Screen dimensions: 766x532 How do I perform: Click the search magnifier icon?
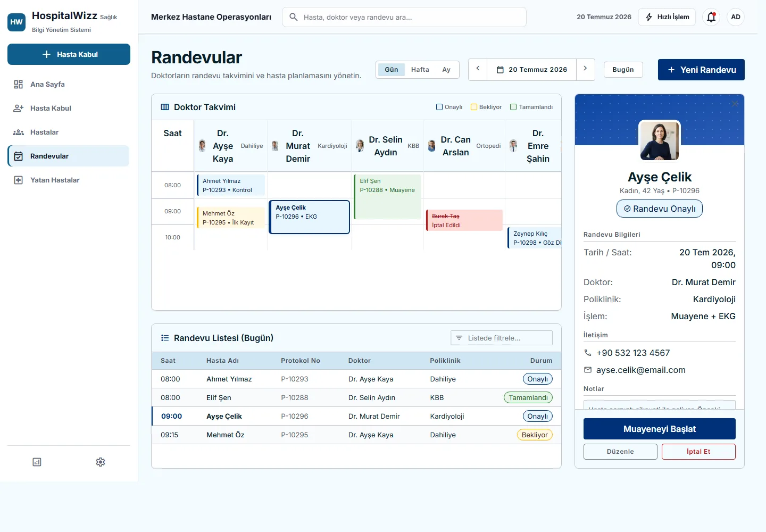pyautogui.click(x=293, y=17)
